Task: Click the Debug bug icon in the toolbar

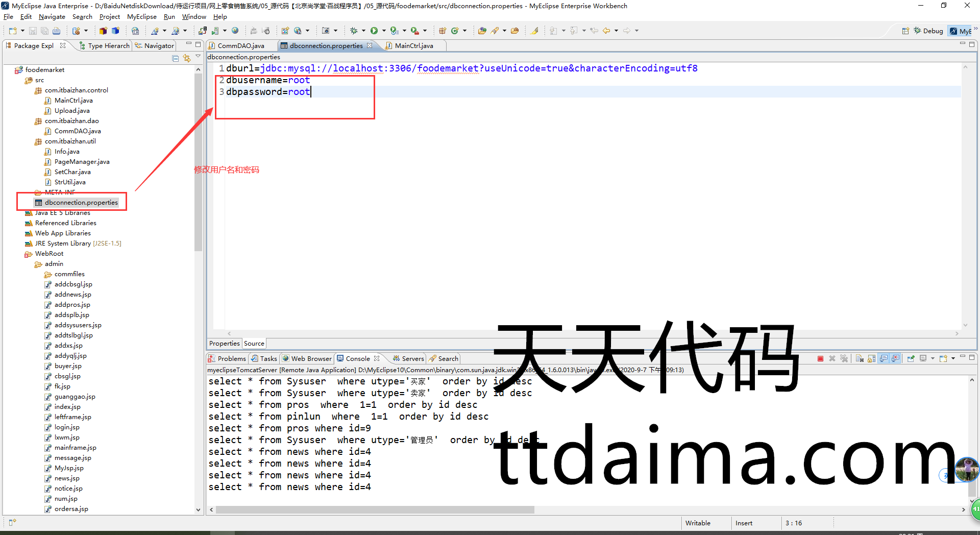Action: [x=354, y=31]
